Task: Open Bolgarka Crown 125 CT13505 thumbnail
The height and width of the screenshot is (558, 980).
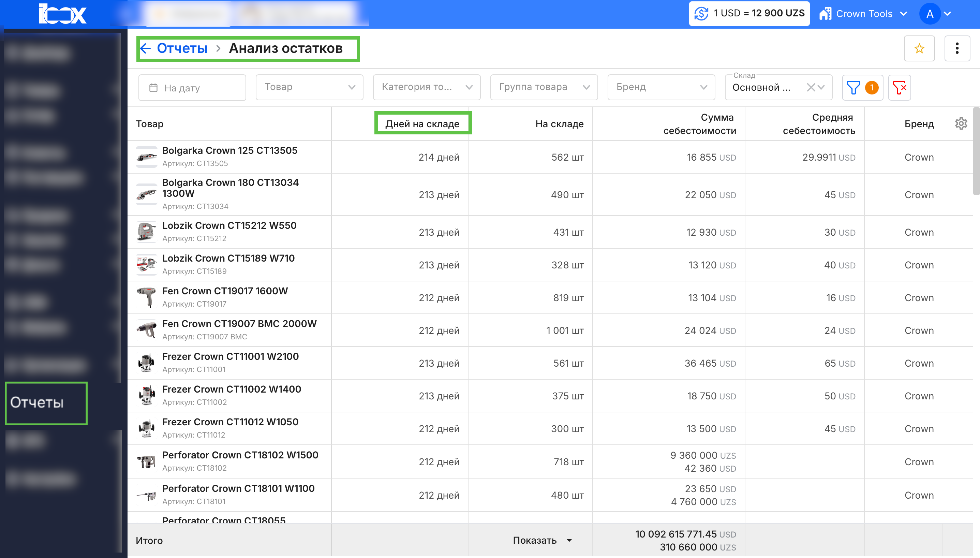Action: (x=146, y=157)
